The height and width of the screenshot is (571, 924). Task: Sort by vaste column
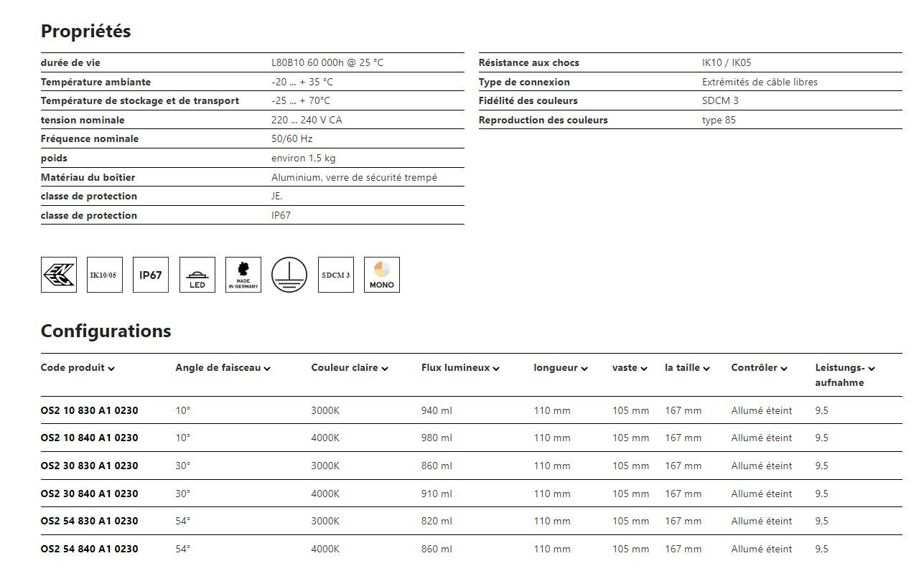pyautogui.click(x=630, y=368)
